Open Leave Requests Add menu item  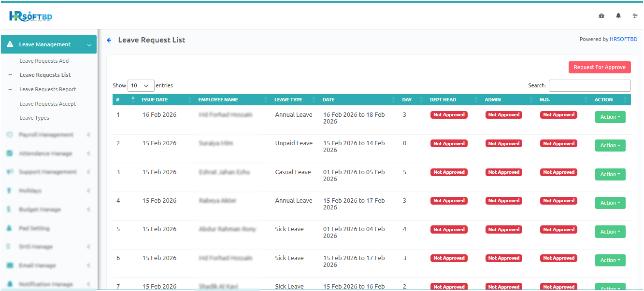point(44,61)
